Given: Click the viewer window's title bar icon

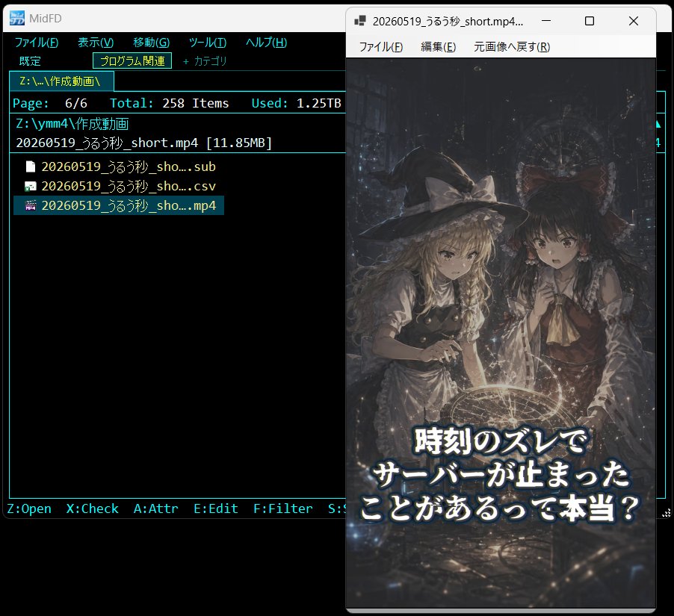Looking at the screenshot, I should coord(359,21).
